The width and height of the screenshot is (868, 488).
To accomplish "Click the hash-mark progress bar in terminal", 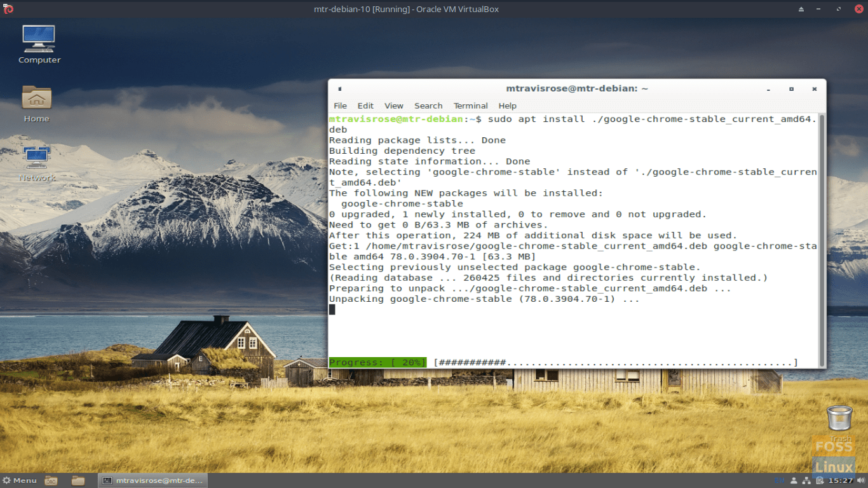I will click(616, 362).
